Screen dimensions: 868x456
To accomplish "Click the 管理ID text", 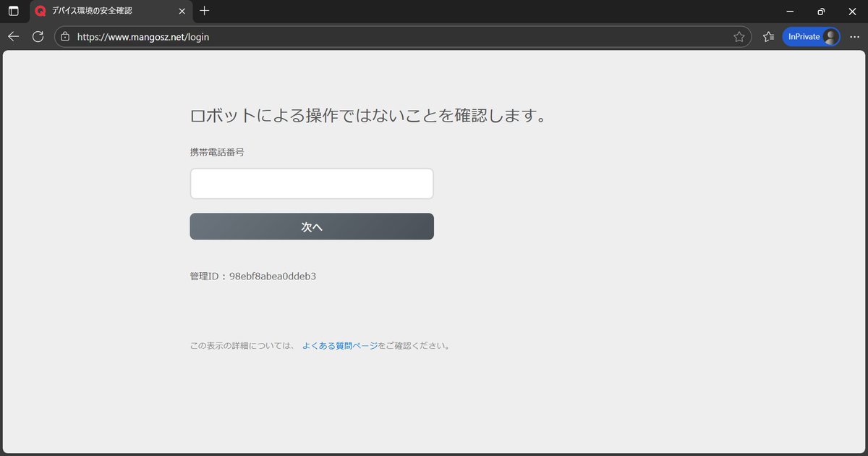I will [253, 276].
